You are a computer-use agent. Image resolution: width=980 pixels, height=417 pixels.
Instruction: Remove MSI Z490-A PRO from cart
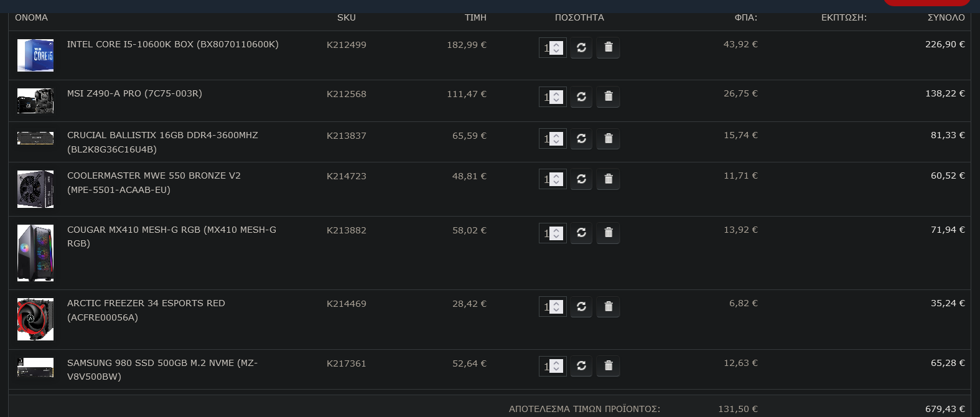(609, 96)
